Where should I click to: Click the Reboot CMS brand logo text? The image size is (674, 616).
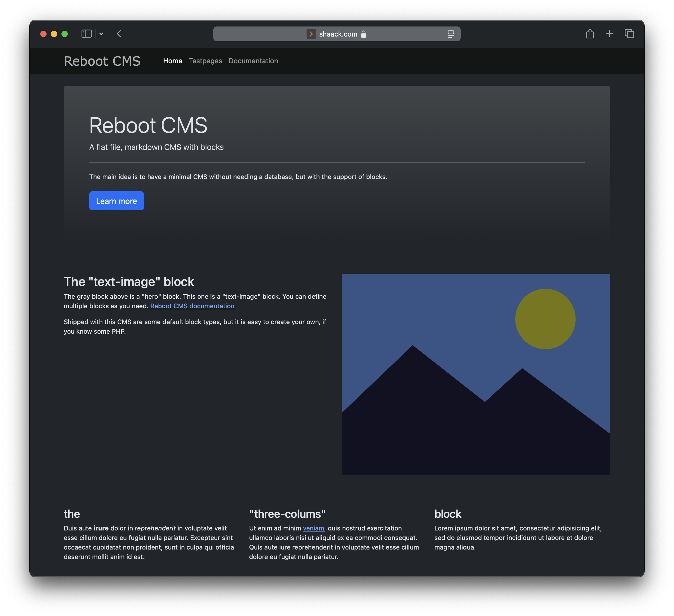coord(102,61)
